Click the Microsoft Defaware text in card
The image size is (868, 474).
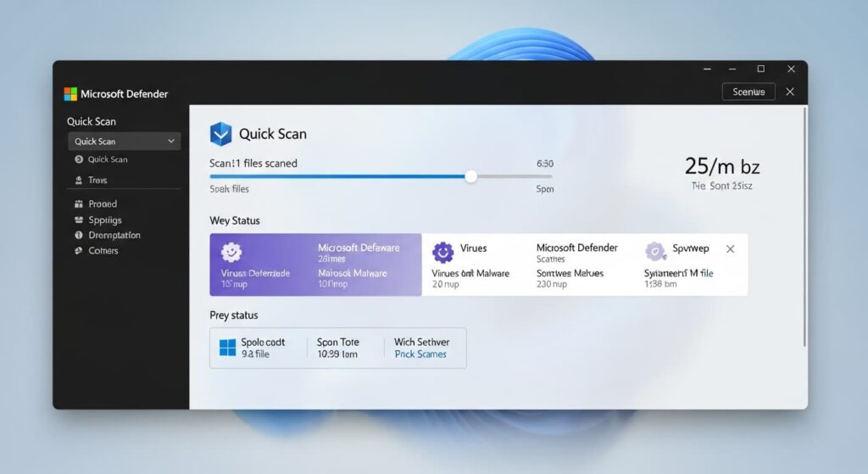pyautogui.click(x=359, y=248)
